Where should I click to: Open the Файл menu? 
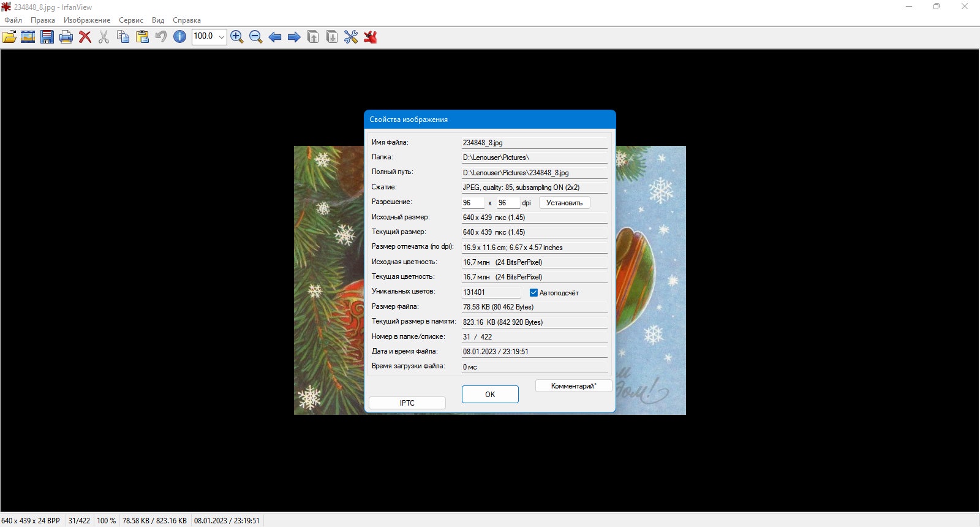(13, 20)
